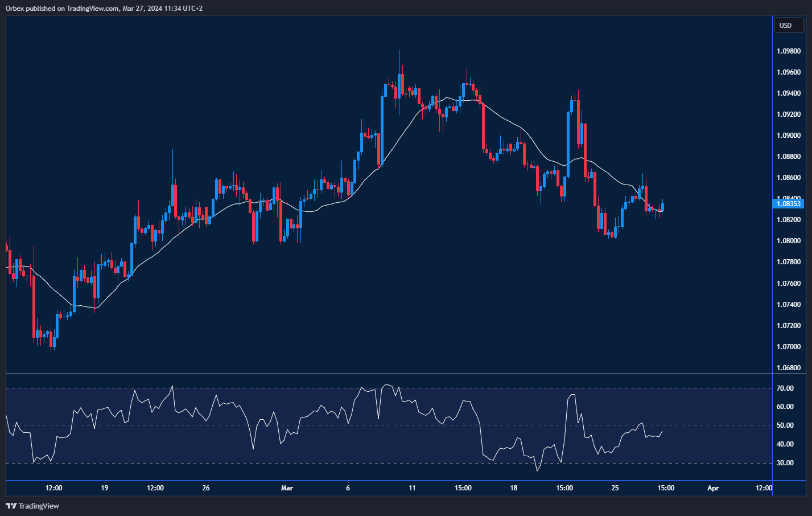Click the 18 date marker on the time axis
The height and width of the screenshot is (516, 812).
513,488
